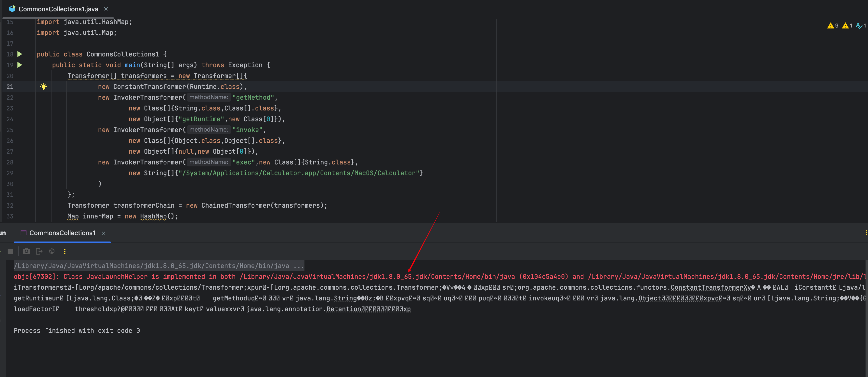868x377 pixels.
Task: Close the CommonsCollections1.java editor tab
Action: point(106,9)
